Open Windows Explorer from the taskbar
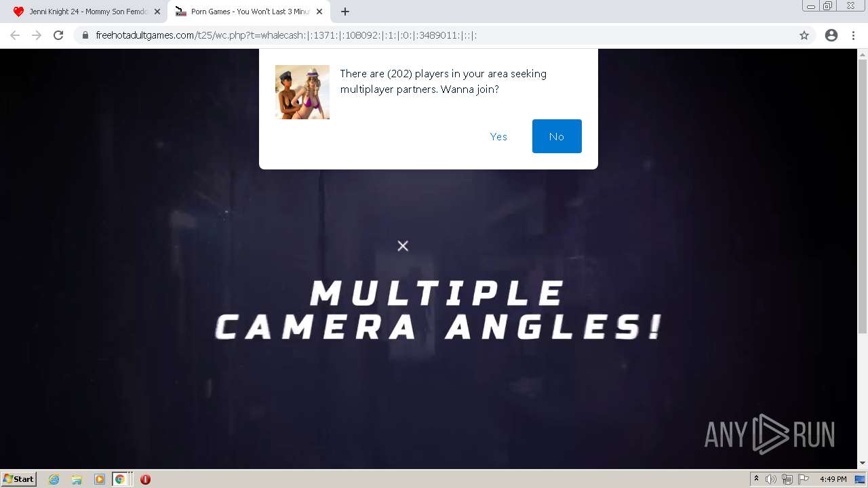This screenshot has width=868, height=488. (77, 479)
